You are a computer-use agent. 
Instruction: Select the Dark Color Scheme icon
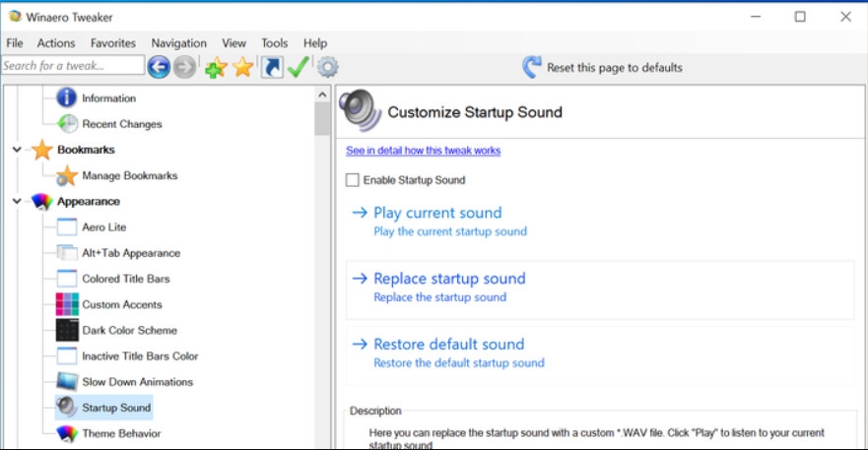(x=67, y=330)
